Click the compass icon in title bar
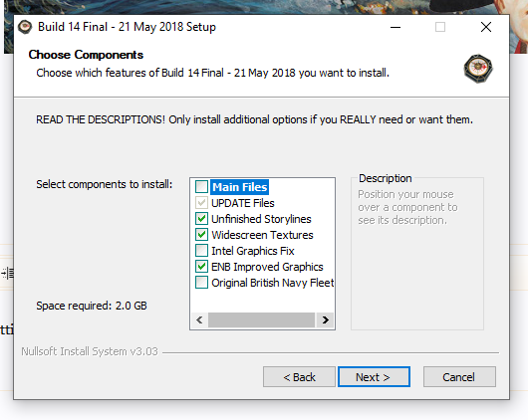 pos(25,27)
